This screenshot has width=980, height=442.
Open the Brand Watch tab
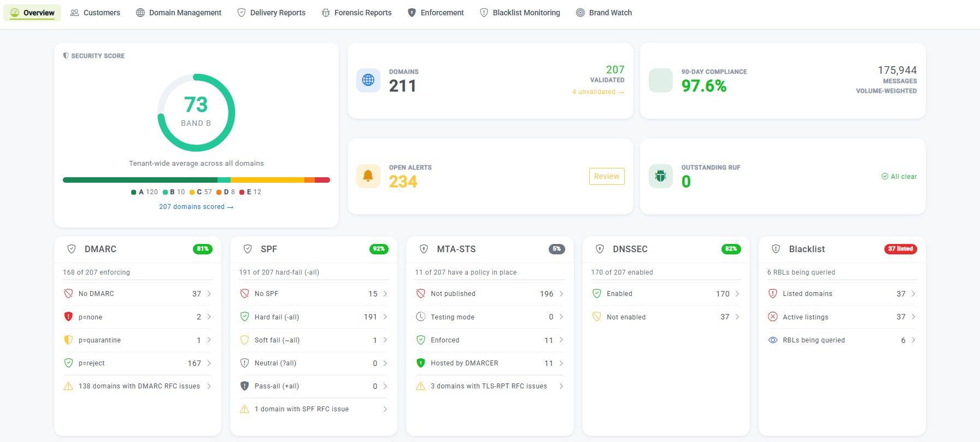[604, 13]
